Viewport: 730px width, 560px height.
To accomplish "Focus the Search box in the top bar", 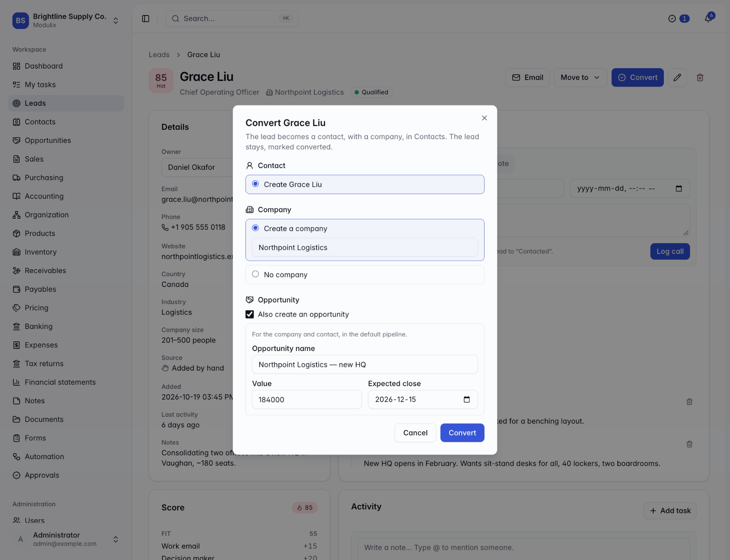I will 232,19.
